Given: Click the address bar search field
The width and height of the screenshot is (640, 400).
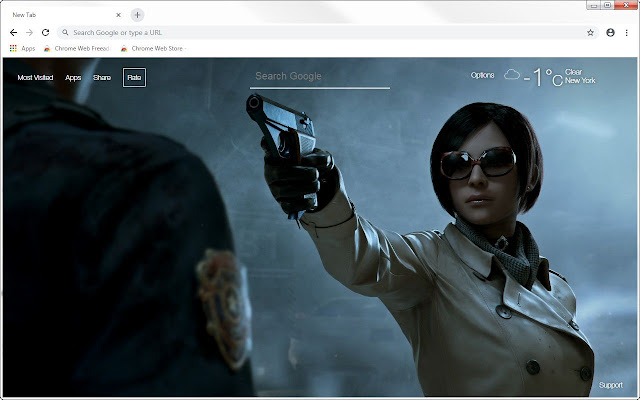Looking at the screenshot, I should (328, 33).
